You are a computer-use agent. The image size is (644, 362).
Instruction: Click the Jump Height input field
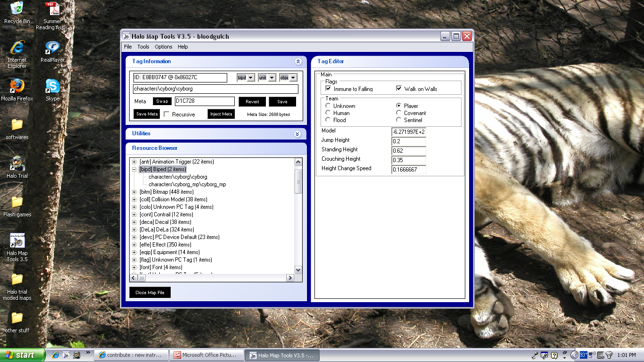pos(409,141)
